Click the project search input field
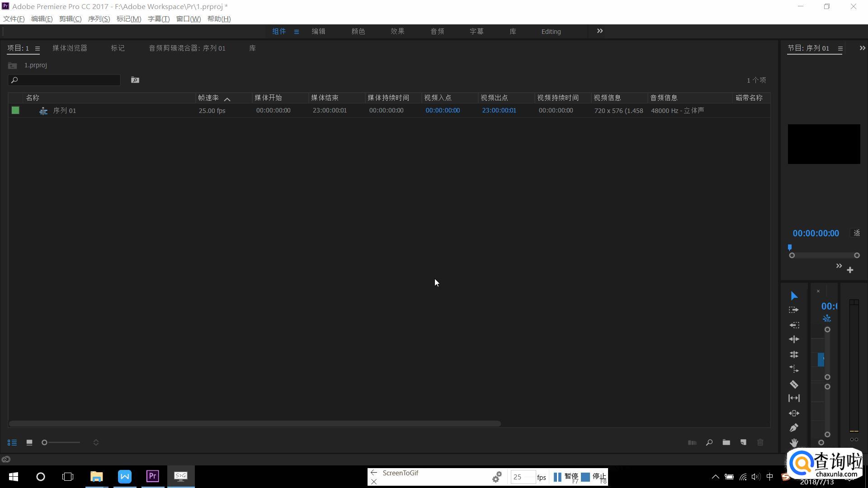The image size is (868, 488). coord(68,80)
